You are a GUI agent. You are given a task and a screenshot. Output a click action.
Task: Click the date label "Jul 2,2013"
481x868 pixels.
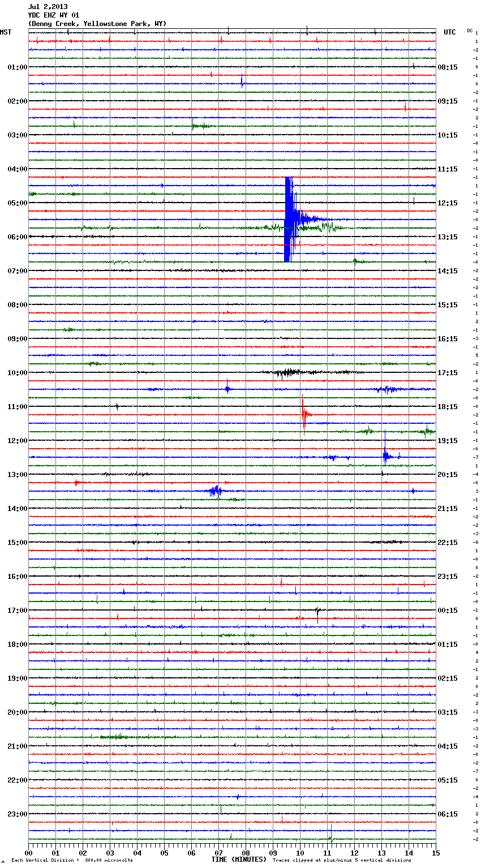[x=48, y=7]
